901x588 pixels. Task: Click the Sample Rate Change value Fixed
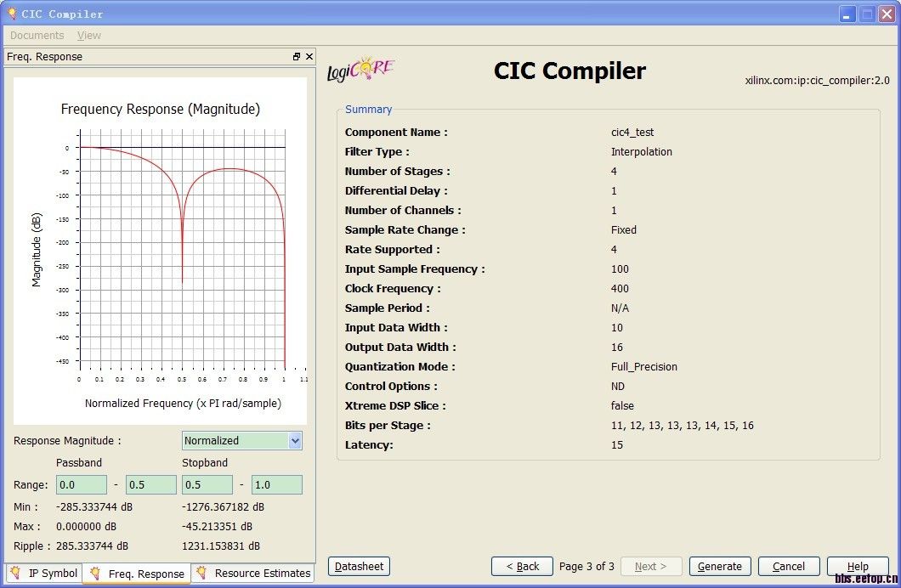(623, 229)
